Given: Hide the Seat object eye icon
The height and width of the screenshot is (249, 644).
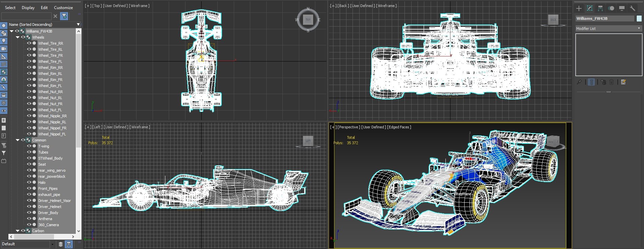Looking at the screenshot, I should click(x=29, y=164).
